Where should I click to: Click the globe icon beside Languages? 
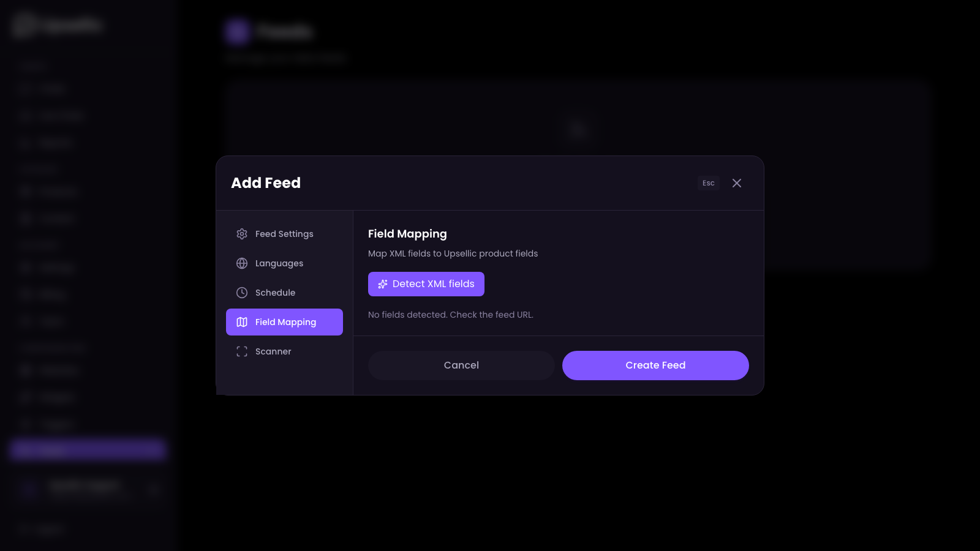pos(242,263)
